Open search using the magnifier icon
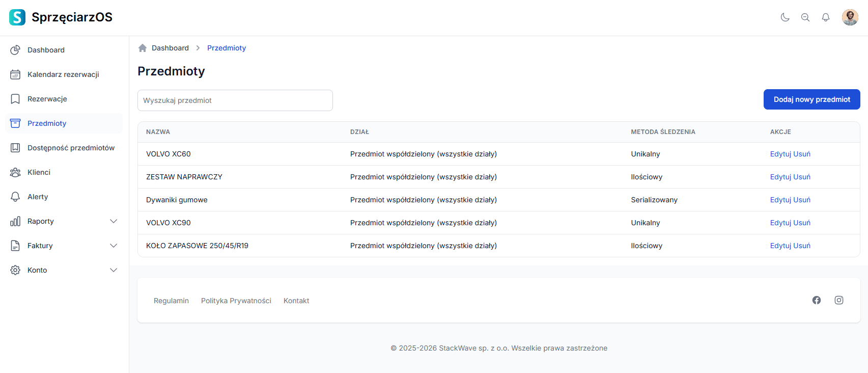This screenshot has width=868, height=373. (x=805, y=17)
